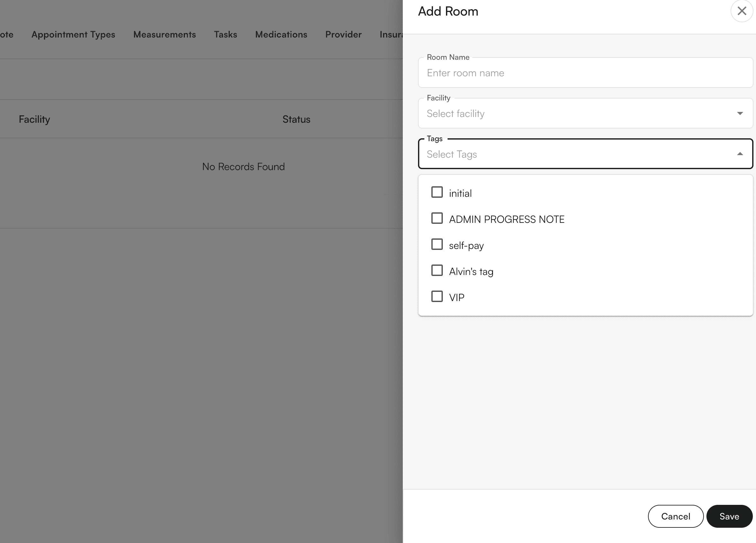Open the Measurements tab
756x543 pixels.
(164, 34)
